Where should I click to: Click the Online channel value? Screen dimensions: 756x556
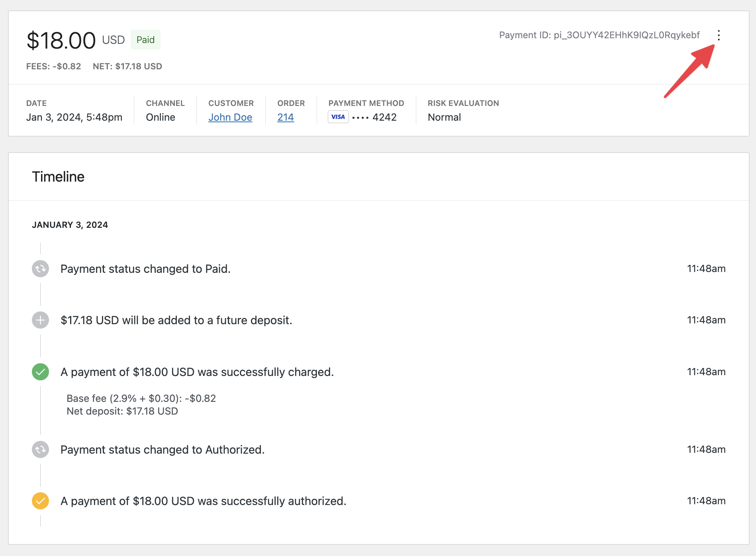pyautogui.click(x=160, y=117)
